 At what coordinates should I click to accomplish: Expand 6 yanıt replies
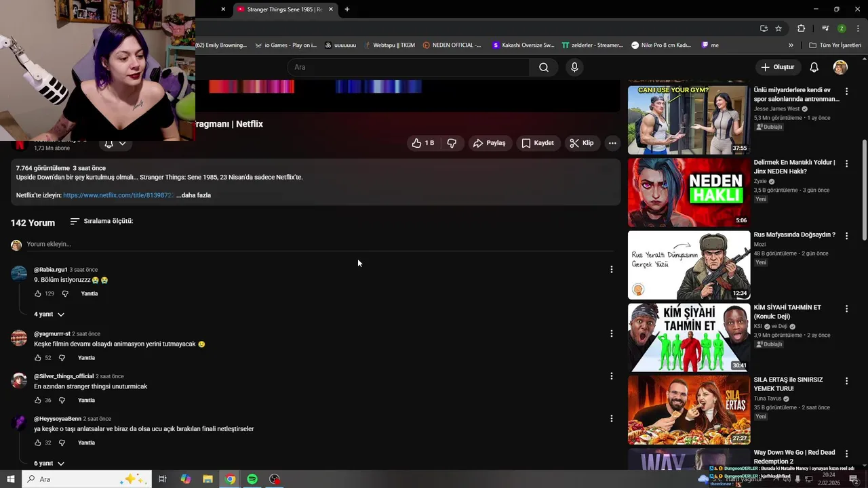49,464
